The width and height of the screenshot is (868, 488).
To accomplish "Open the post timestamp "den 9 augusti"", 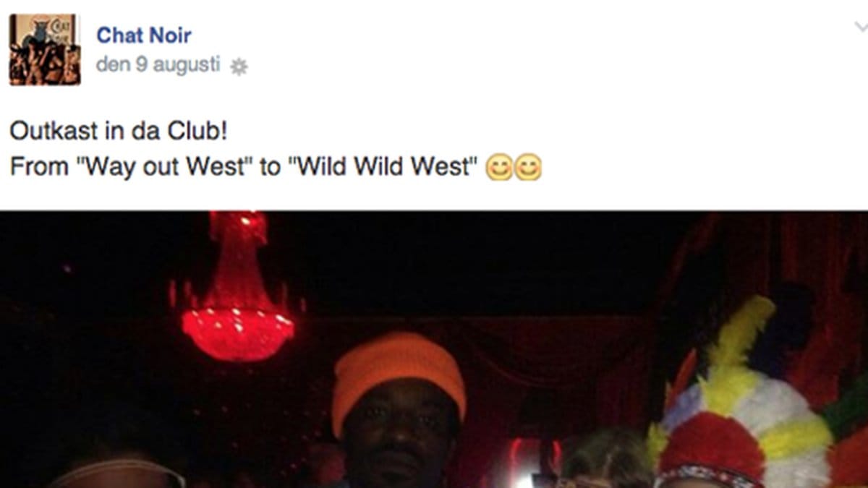I will point(158,65).
